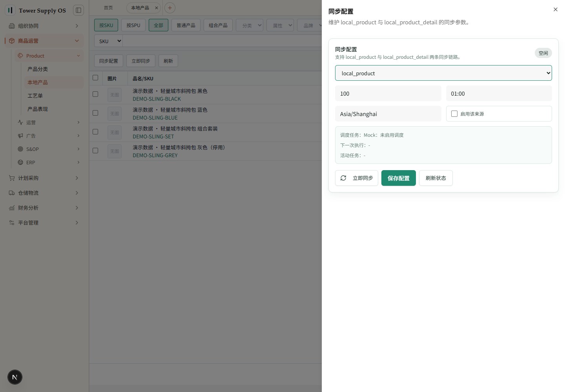Click the Product tag icon
Screen dimensions: 565x392
point(20,56)
